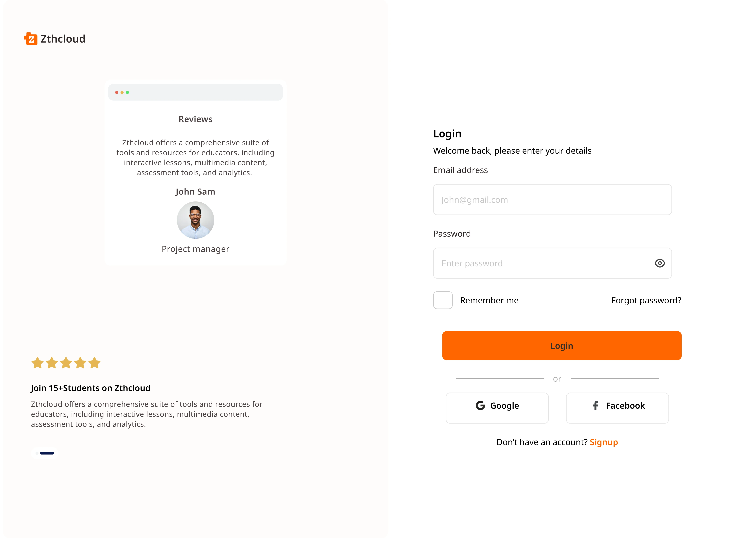
Task: Select the dark blue carousel indicator
Action: (47, 453)
